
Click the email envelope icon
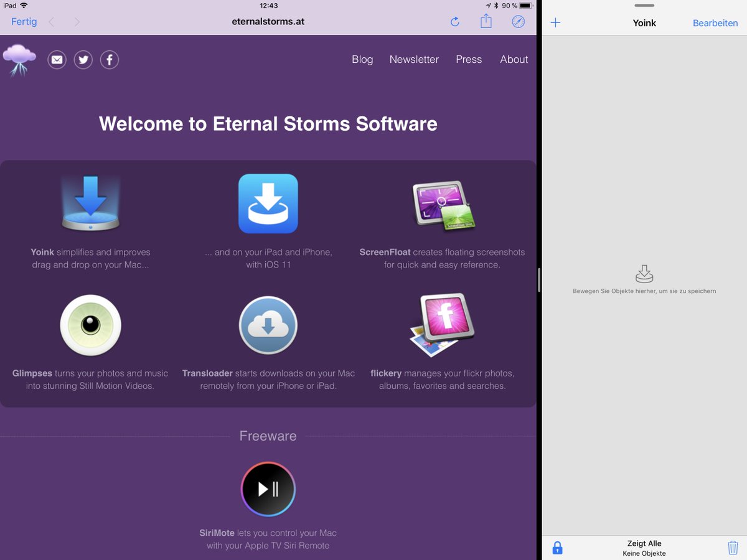click(57, 60)
